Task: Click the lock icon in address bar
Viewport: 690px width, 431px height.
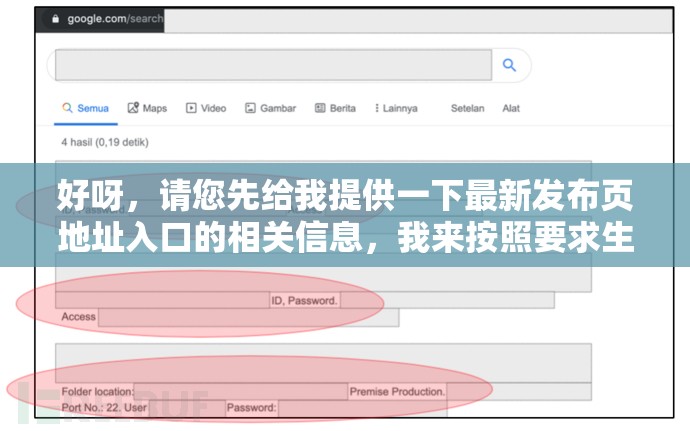Action: 55,18
